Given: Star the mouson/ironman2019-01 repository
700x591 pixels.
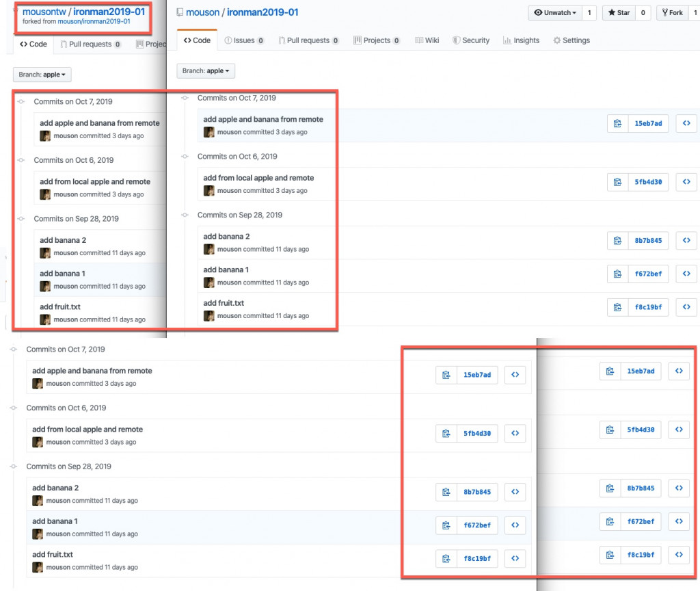Looking at the screenshot, I should click(x=619, y=12).
